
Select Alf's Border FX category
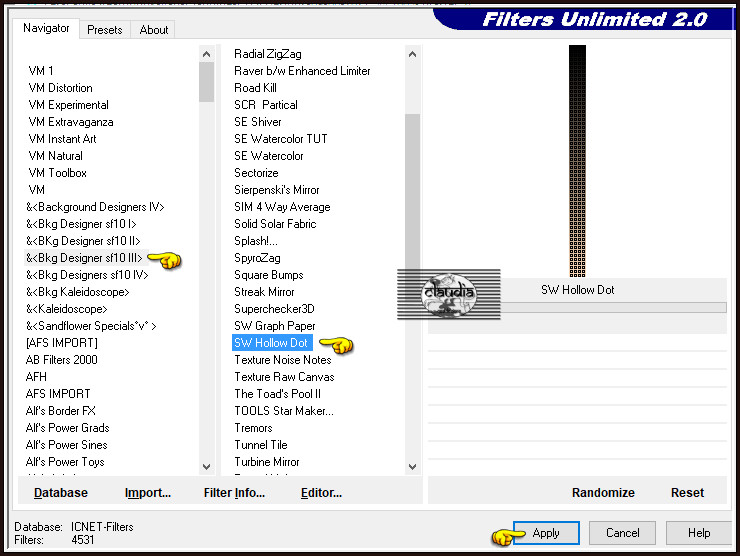(61, 411)
